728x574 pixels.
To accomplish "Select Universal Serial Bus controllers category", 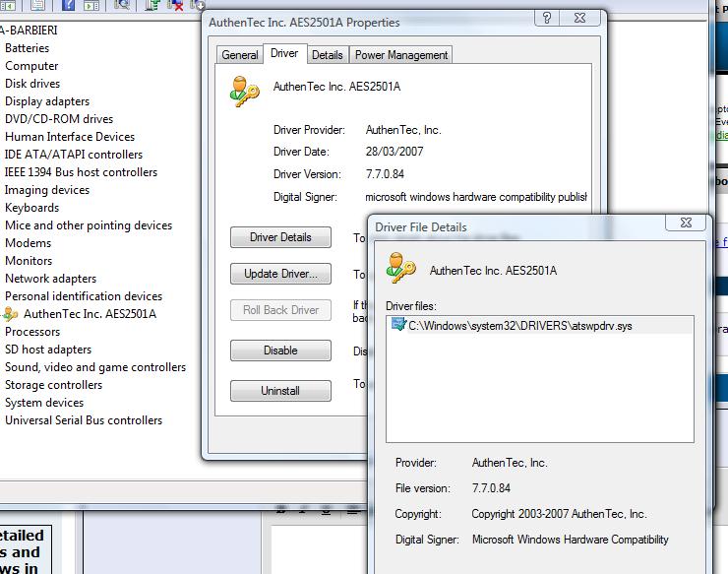I will point(84,420).
